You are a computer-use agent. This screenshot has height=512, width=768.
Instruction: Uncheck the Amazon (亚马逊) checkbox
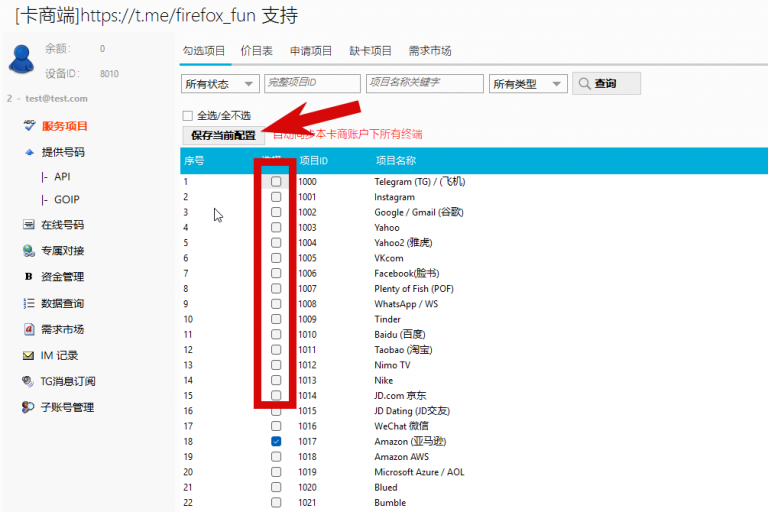point(276,441)
